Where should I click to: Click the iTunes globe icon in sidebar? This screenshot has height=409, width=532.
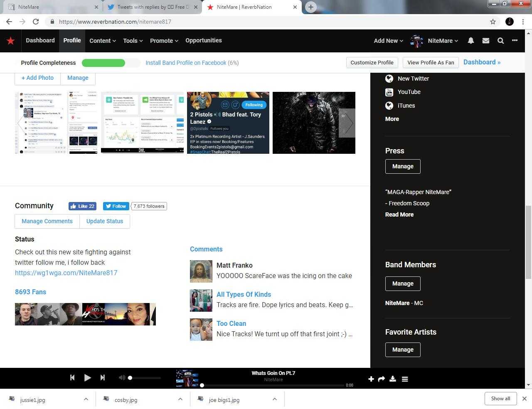pos(389,106)
